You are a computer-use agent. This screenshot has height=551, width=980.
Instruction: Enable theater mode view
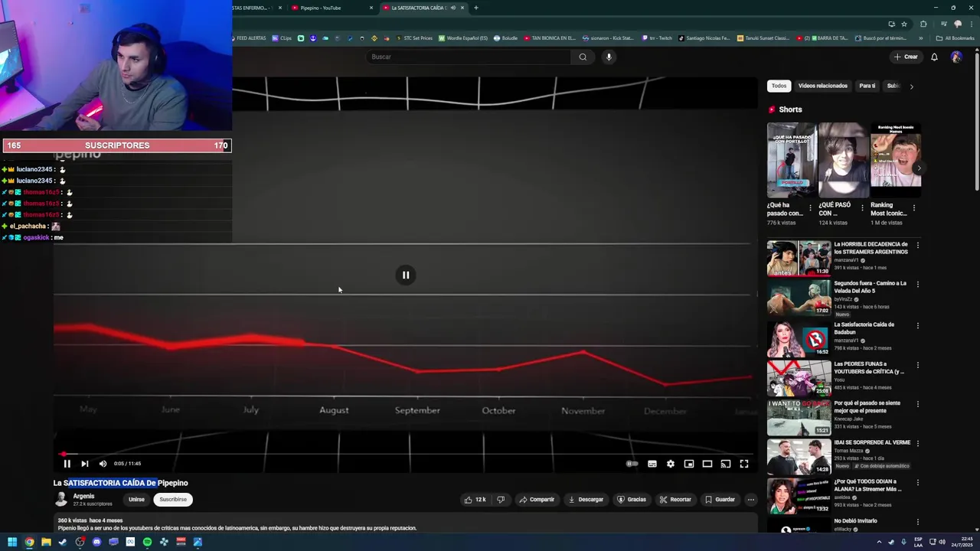(707, 464)
